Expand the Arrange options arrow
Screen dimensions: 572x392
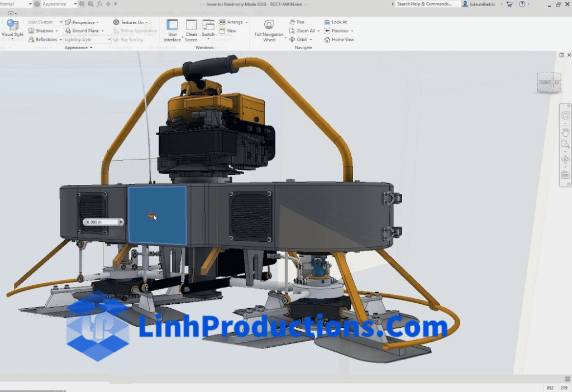click(246, 22)
